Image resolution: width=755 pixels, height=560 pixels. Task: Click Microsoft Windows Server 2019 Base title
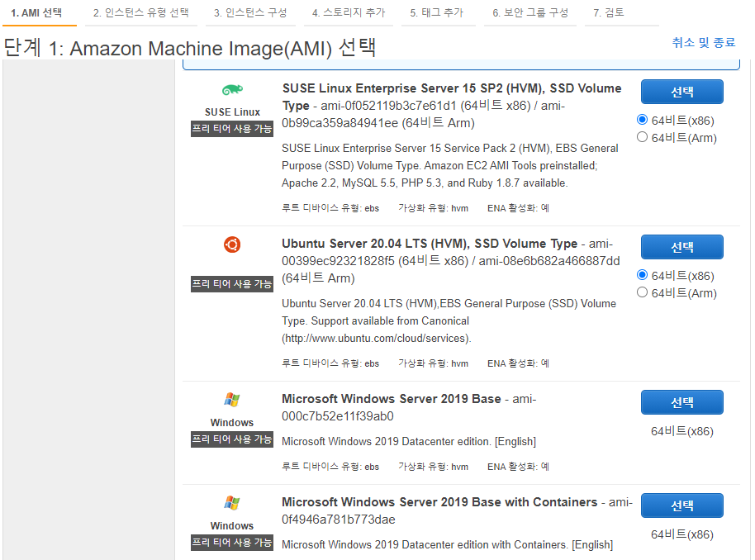click(x=392, y=399)
